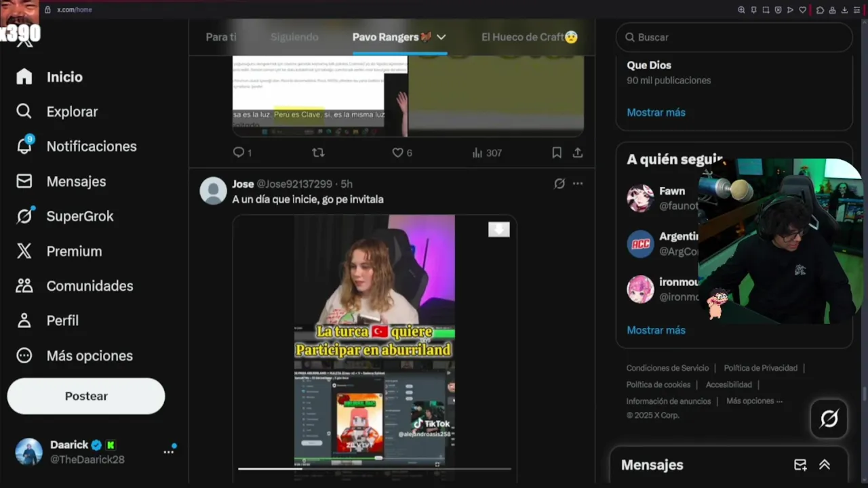
Task: Expand Mensajes drawer with arrows
Action: (x=825, y=465)
